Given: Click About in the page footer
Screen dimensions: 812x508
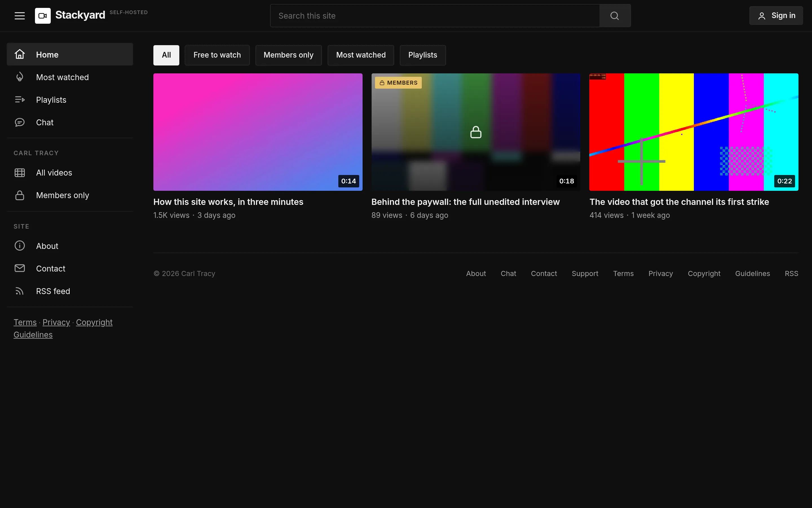Looking at the screenshot, I should pyautogui.click(x=476, y=273).
